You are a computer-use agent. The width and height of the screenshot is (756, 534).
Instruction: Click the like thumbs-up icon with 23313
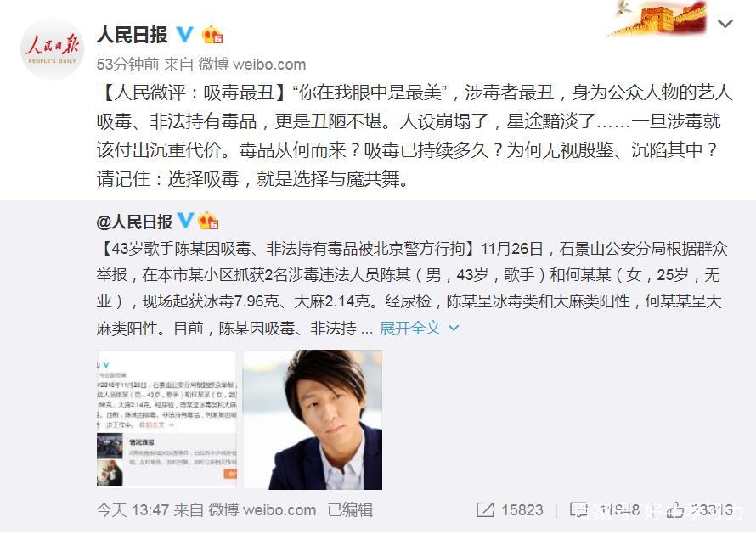[675, 510]
